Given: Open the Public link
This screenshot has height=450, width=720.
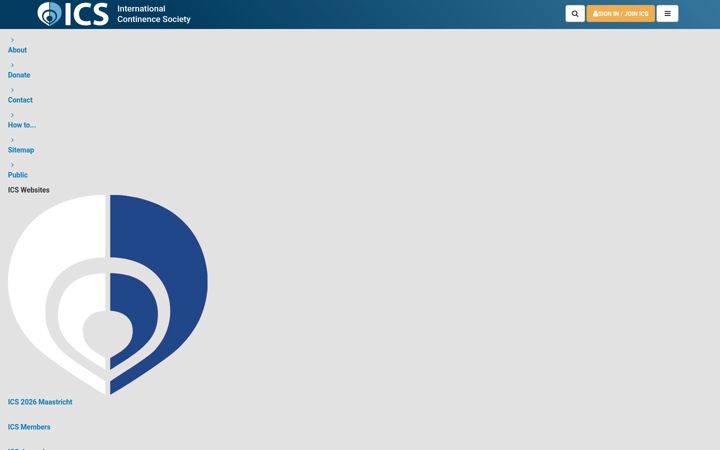Looking at the screenshot, I should 17,175.
